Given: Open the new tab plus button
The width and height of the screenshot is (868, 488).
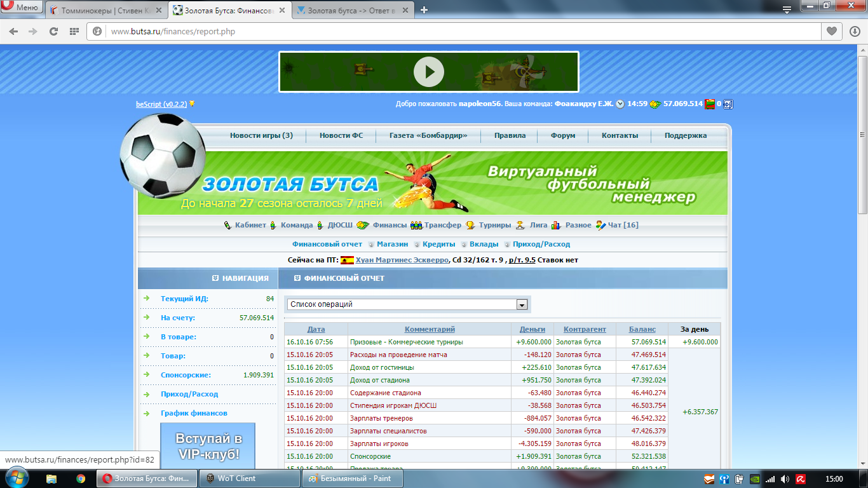Looking at the screenshot, I should pos(424,10).
